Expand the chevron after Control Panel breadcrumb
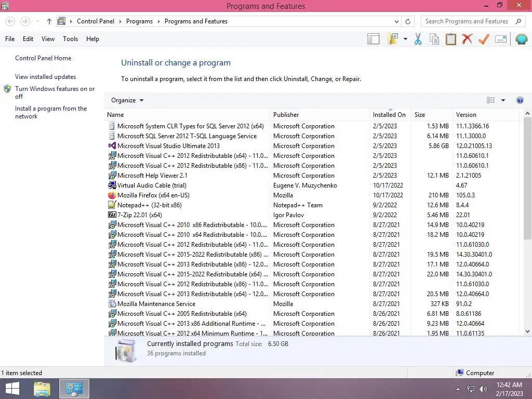Image resolution: width=532 pixels, height=399 pixels. [120, 21]
